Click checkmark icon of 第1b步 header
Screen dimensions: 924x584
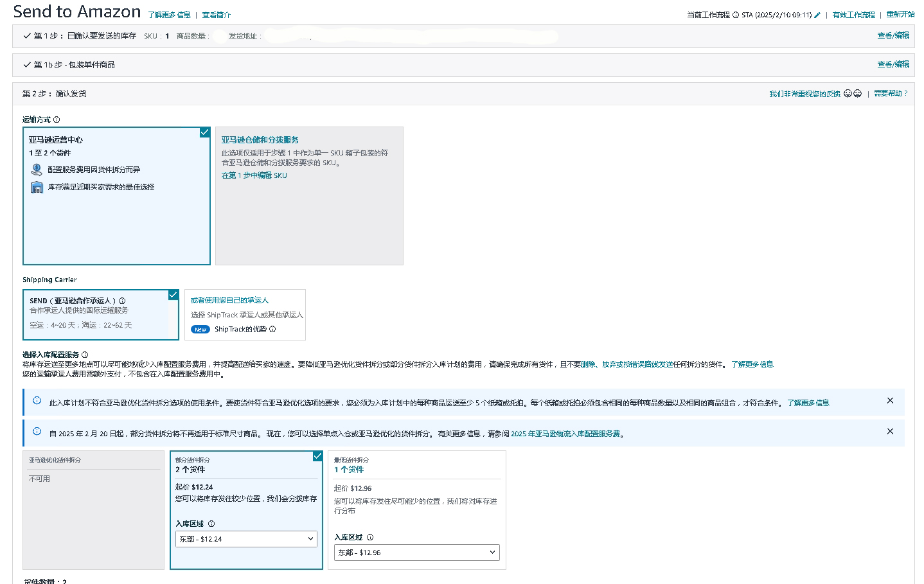tap(27, 64)
